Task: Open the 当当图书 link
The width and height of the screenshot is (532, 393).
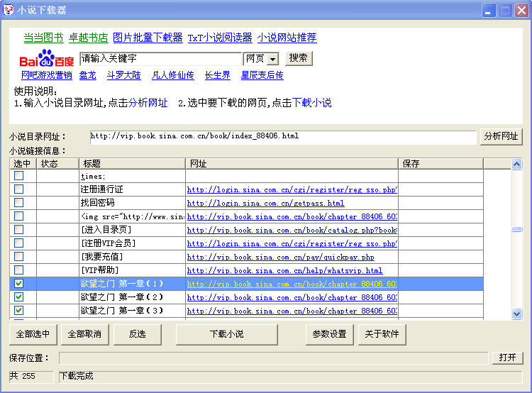Action: [43, 38]
